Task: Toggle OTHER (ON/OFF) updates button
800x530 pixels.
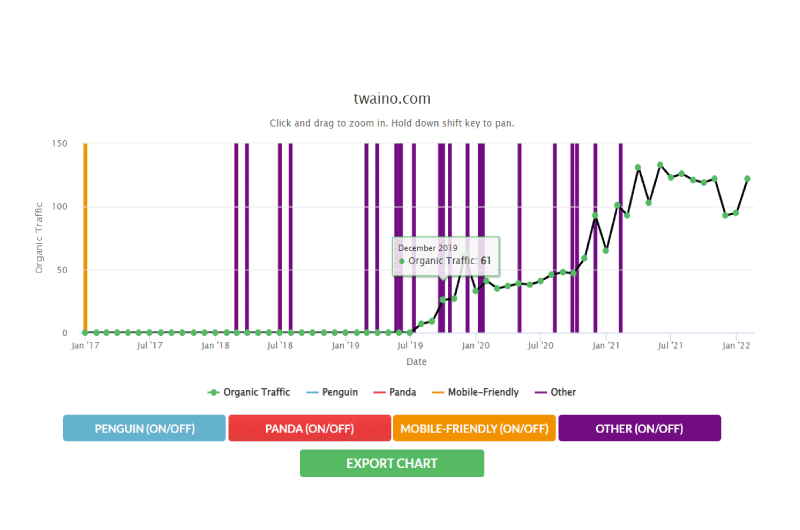Action: coord(639,428)
